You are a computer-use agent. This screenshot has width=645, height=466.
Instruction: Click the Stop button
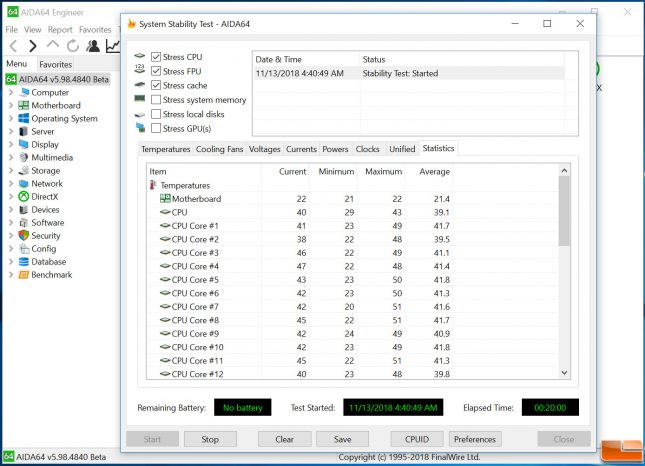click(x=210, y=439)
